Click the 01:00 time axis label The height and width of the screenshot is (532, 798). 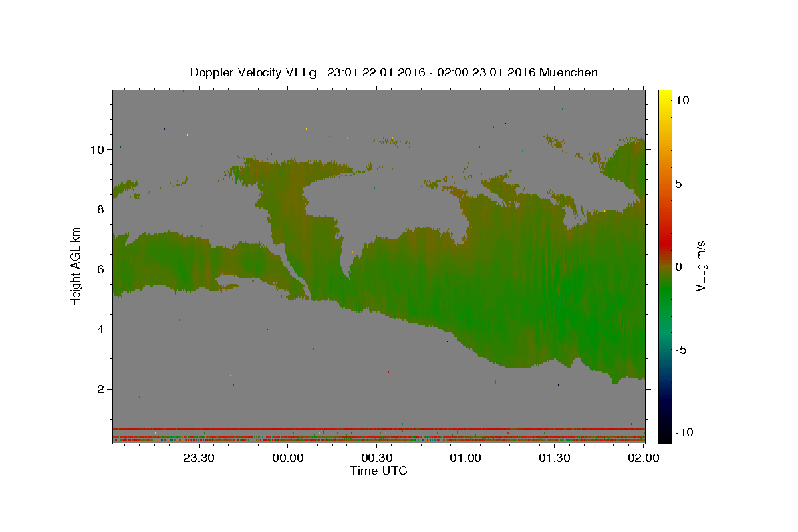[465, 458]
